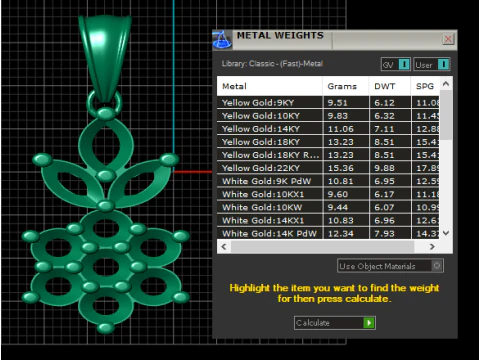Select the White Gold:14KX1 row
The height and width of the screenshot is (360, 480).
pos(328,220)
